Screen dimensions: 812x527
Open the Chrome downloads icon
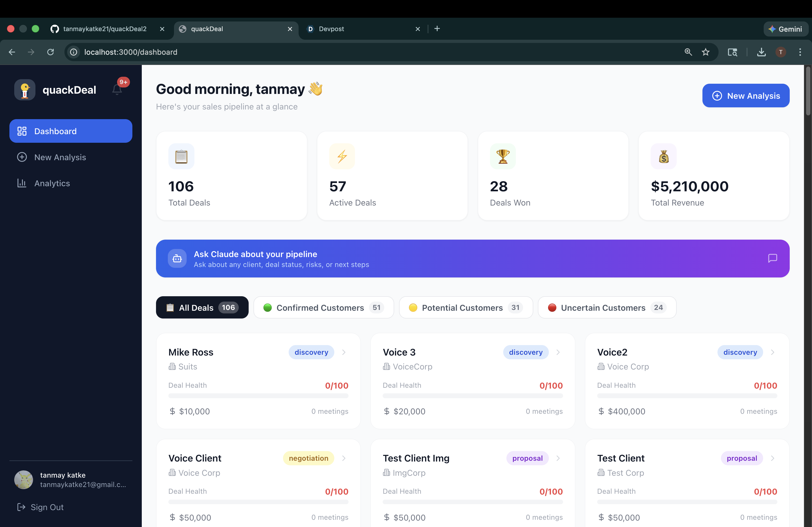click(761, 52)
